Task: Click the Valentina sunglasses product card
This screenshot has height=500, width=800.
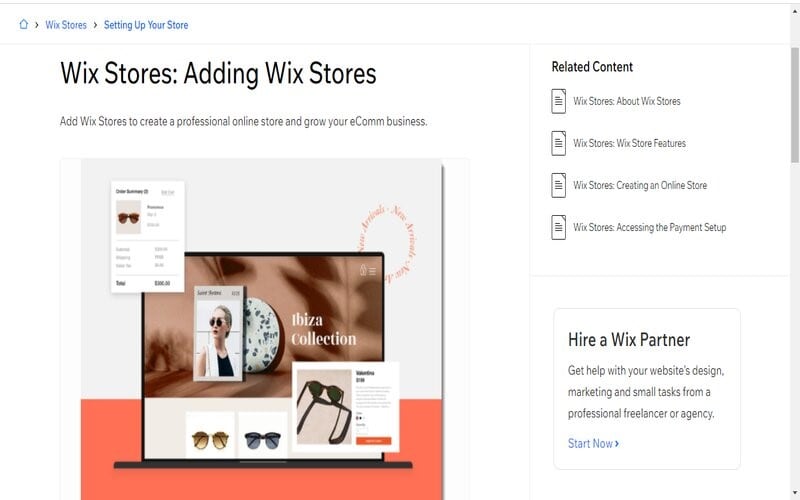Action: click(x=346, y=406)
